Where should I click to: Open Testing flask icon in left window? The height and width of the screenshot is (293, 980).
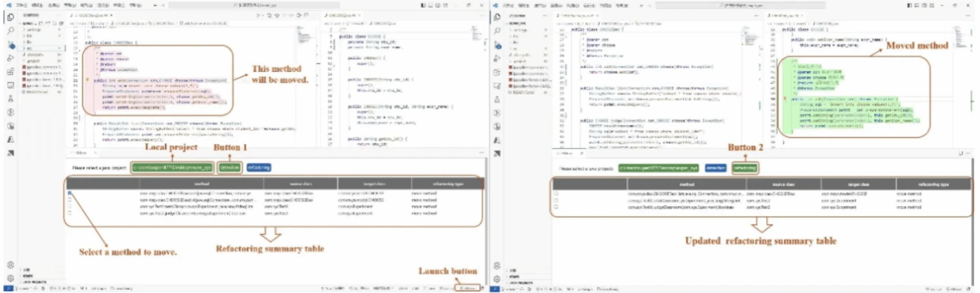(x=10, y=99)
